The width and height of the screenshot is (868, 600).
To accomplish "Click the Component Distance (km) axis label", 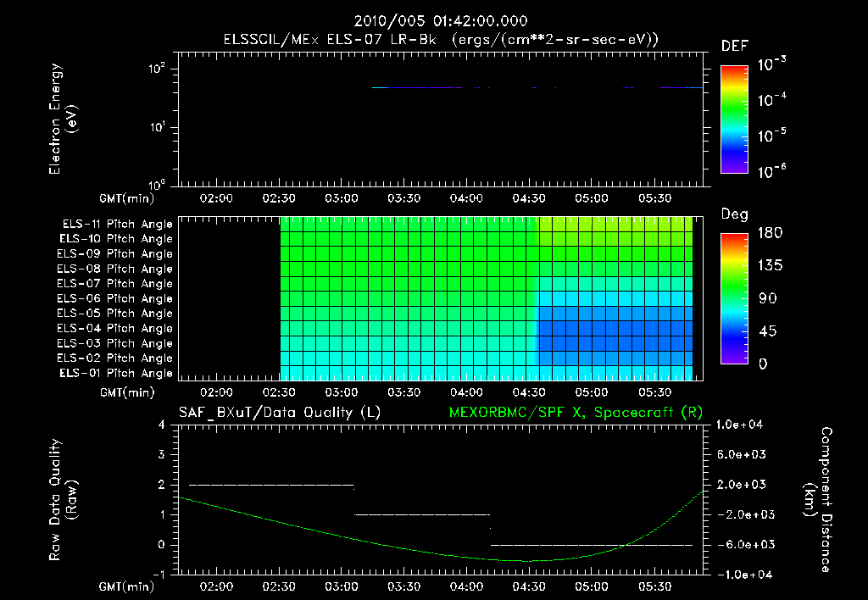I will [x=818, y=500].
